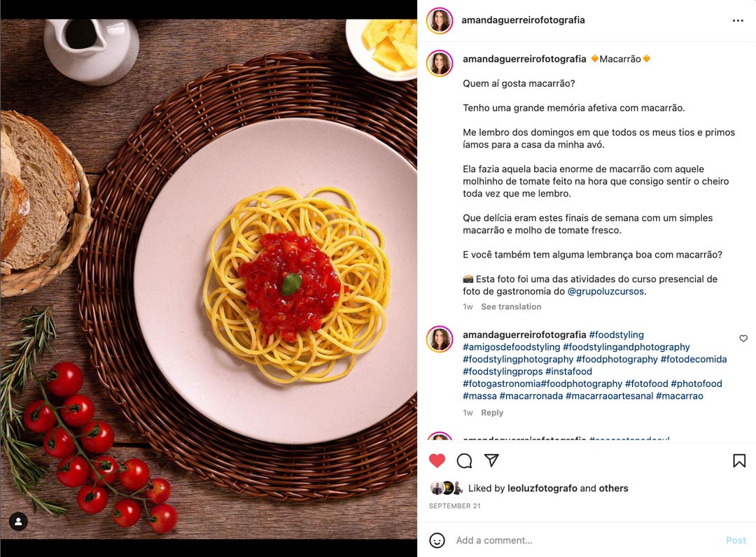The image size is (756, 557).
Task: Submit comment with the Post button
Action: 736,540
